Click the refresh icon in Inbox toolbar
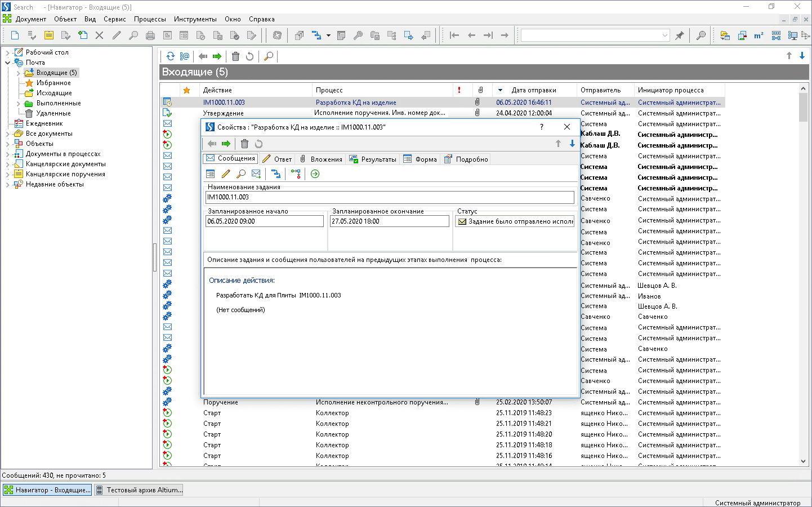Viewport: 812px width, 507px height. pyautogui.click(x=170, y=56)
